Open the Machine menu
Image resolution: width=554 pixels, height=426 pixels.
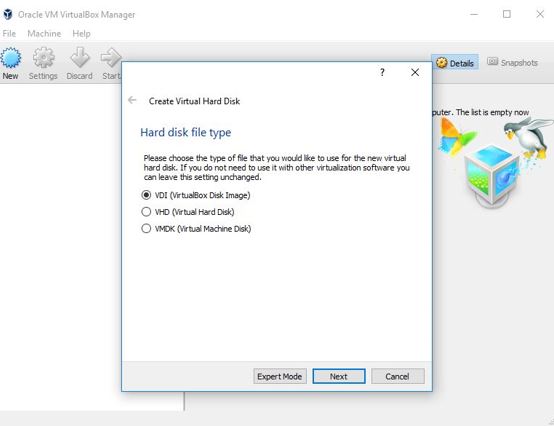pyautogui.click(x=44, y=34)
